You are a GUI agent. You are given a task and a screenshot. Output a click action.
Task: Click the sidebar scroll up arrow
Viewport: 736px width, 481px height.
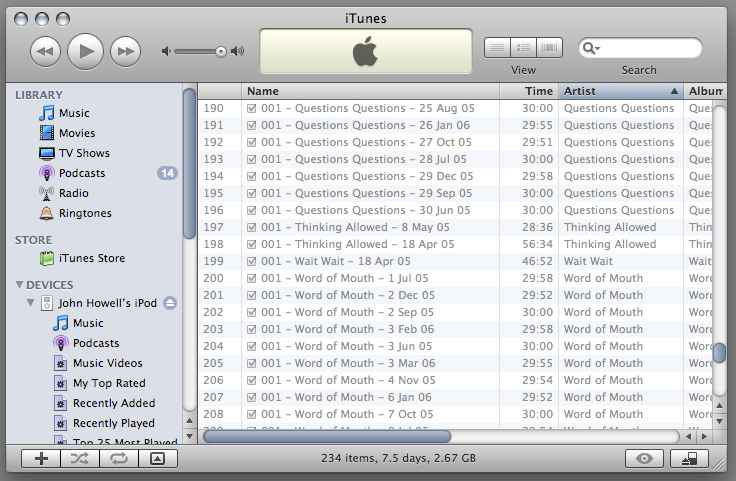pos(190,420)
